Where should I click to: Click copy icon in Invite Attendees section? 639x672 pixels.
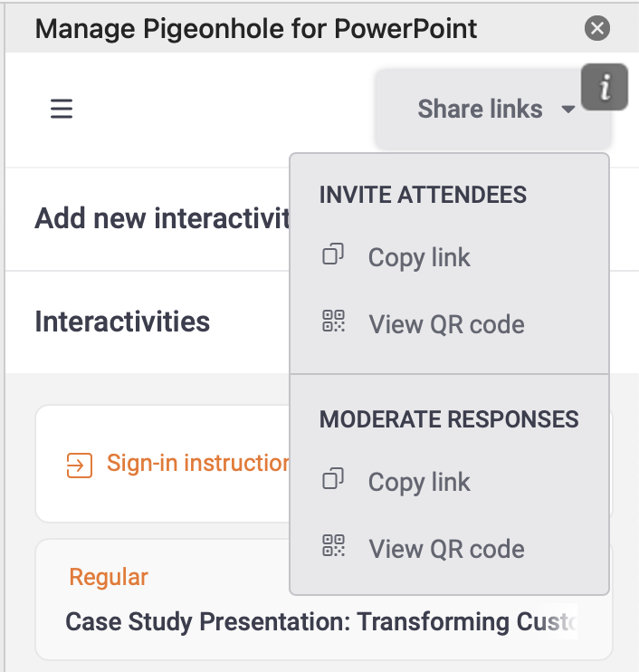333,254
